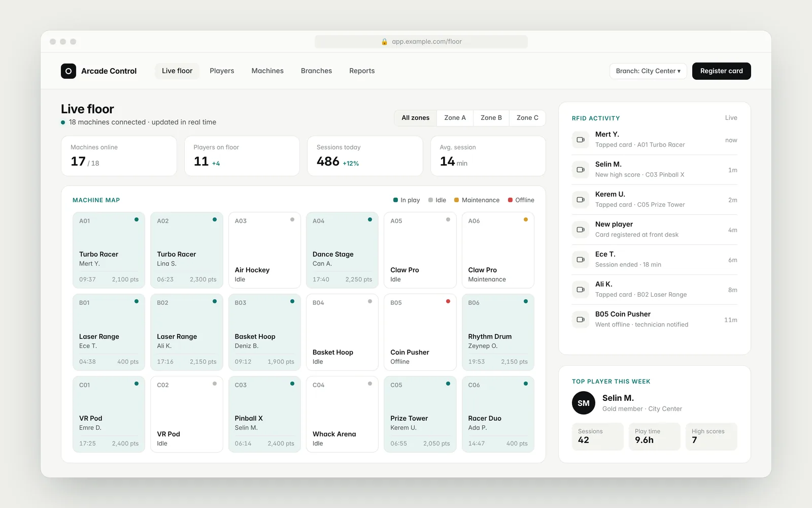Select the B06 Rhythm Drum machine card

click(x=498, y=332)
